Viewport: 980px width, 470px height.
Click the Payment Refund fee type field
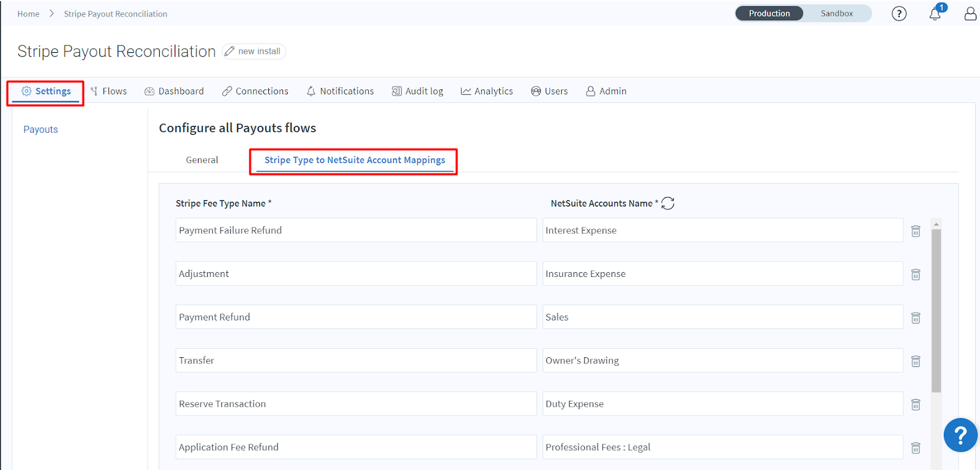click(356, 317)
